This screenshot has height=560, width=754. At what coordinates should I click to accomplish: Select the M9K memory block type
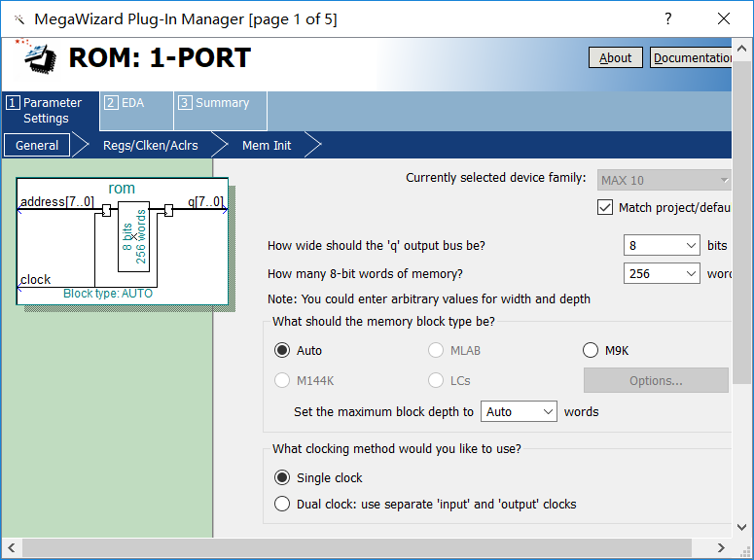(591, 350)
